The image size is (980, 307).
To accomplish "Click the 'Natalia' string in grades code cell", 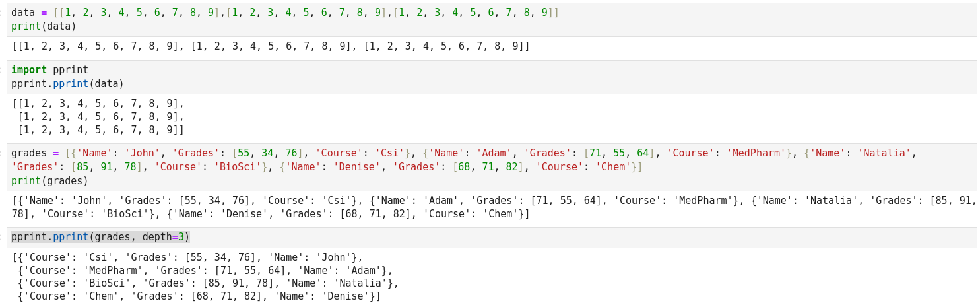I will pos(884,153).
